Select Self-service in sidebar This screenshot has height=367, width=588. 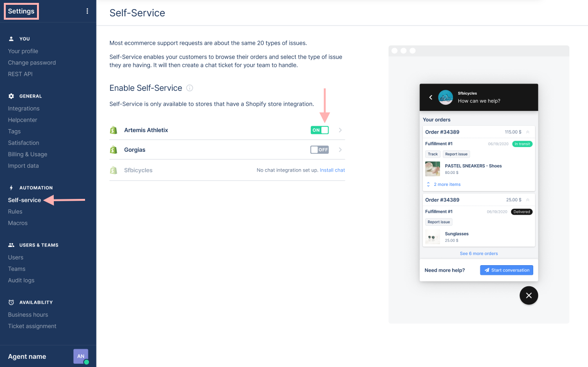click(x=24, y=200)
